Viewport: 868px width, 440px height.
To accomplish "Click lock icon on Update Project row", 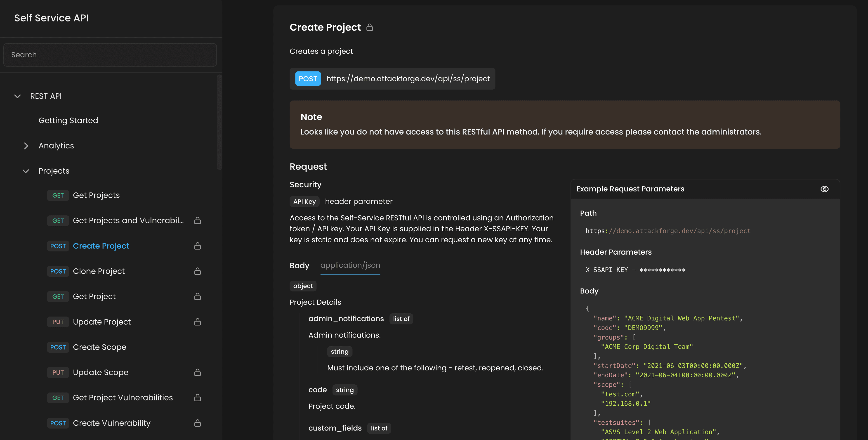I will tap(198, 322).
